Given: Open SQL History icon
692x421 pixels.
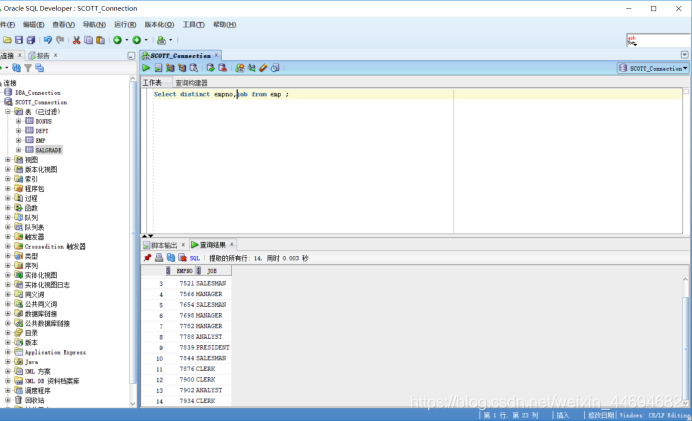Looking at the screenshot, I should pos(275,68).
